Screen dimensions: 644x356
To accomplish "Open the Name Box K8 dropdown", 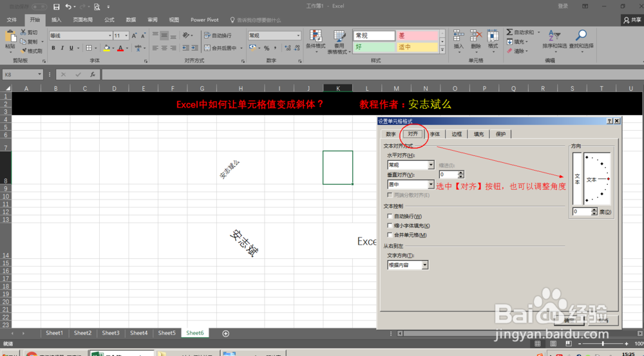I will [x=40, y=74].
